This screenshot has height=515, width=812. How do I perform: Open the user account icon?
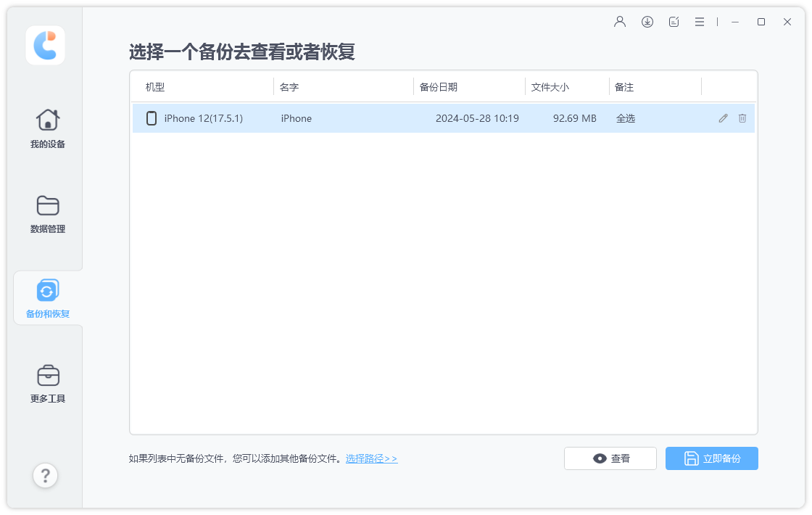[x=619, y=22]
